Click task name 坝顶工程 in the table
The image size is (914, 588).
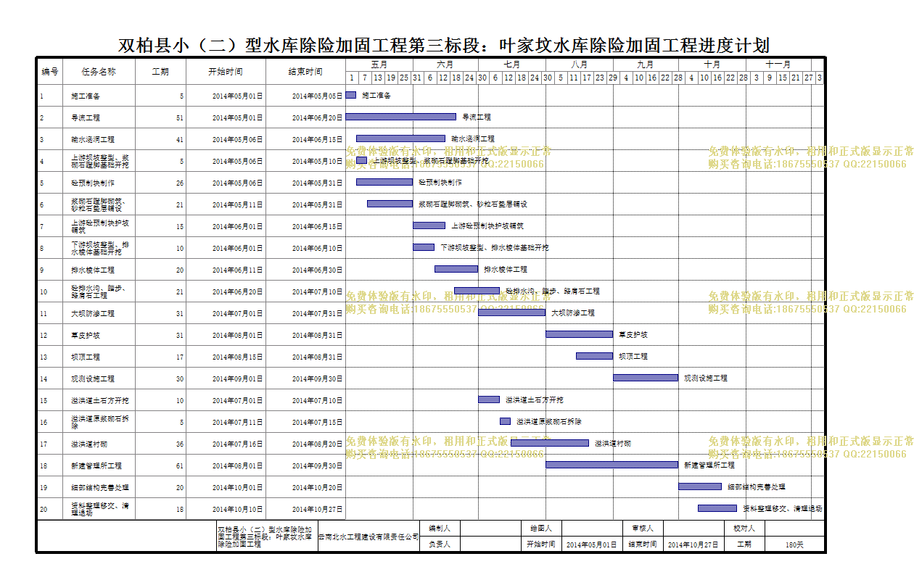[x=86, y=357]
